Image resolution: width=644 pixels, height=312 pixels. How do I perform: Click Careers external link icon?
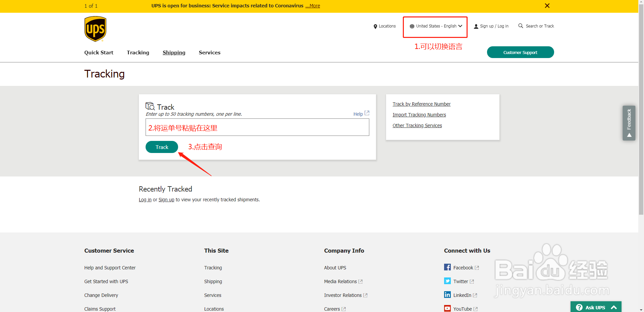pyautogui.click(x=343, y=309)
